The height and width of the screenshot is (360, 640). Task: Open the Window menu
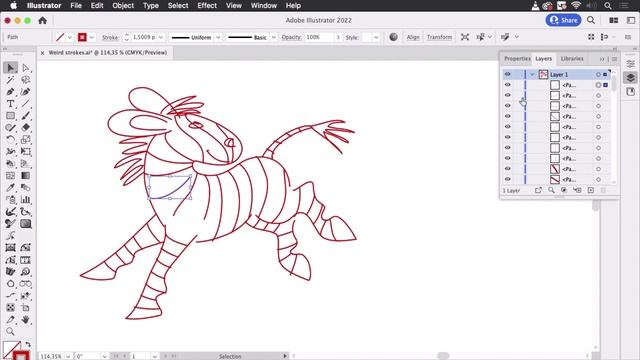pyautogui.click(x=264, y=6)
